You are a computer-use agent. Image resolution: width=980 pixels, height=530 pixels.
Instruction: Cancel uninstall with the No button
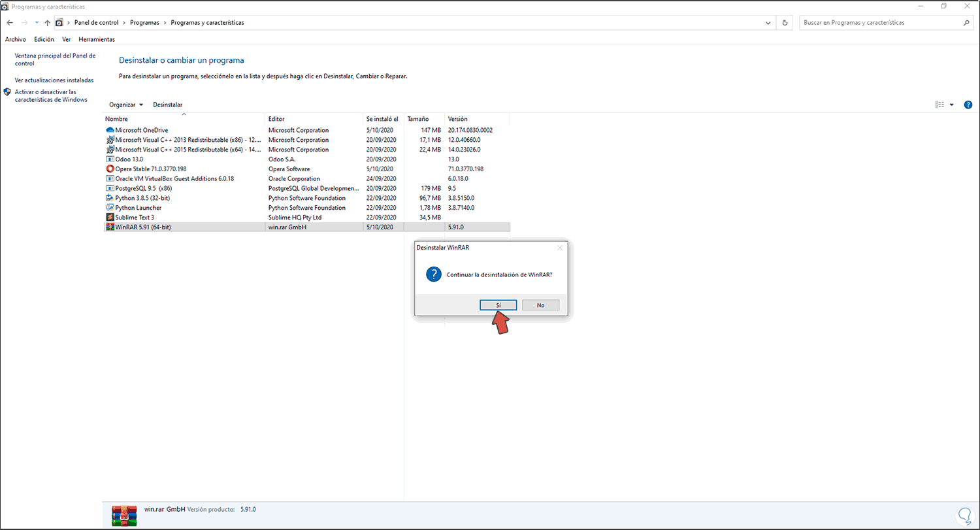540,305
